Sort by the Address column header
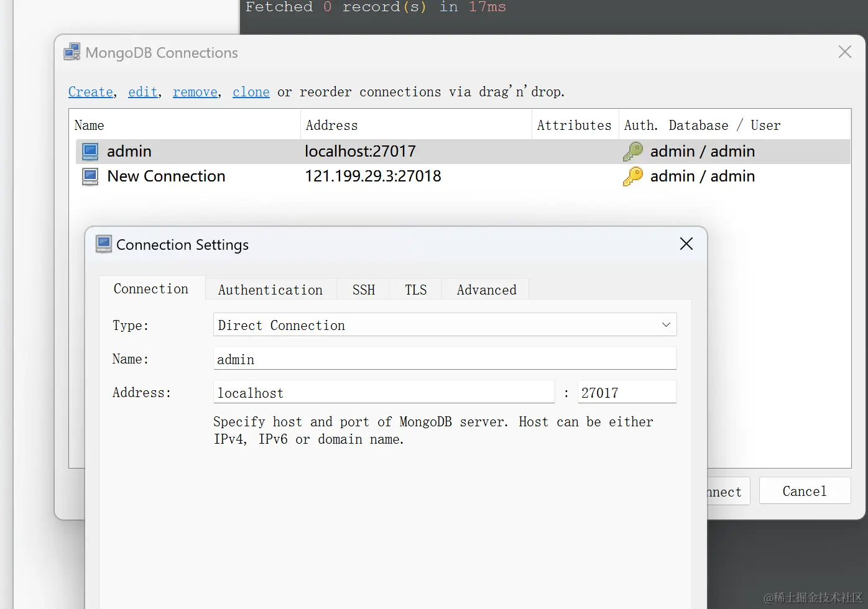Viewport: 868px width, 609px height. click(416, 125)
